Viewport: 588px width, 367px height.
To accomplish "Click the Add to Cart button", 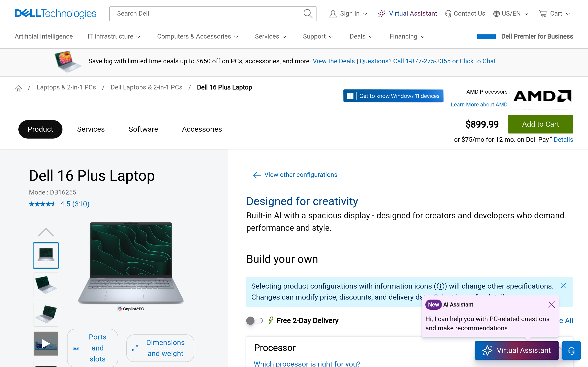I will [x=540, y=124].
